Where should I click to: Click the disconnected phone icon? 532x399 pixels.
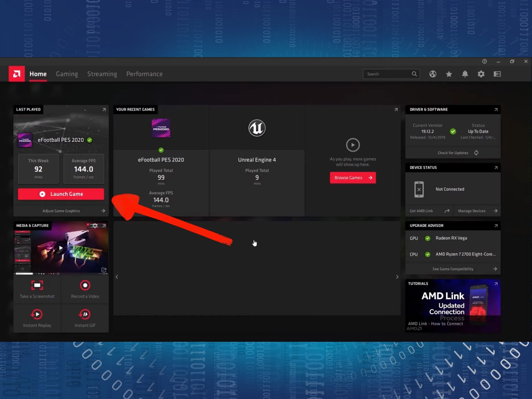click(419, 189)
